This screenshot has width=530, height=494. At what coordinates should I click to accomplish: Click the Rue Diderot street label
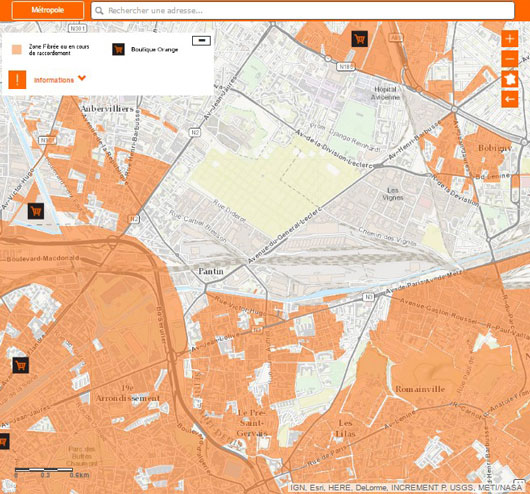[x=230, y=211]
